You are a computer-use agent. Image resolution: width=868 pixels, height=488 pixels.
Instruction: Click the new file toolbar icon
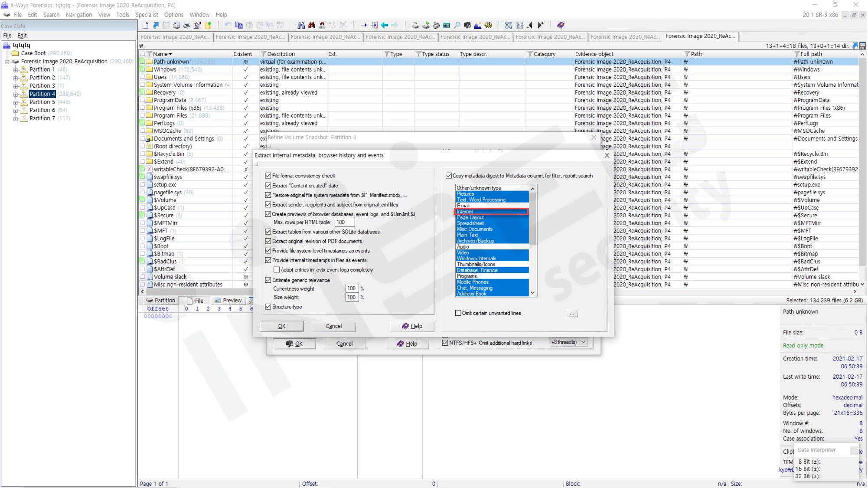click(x=145, y=25)
